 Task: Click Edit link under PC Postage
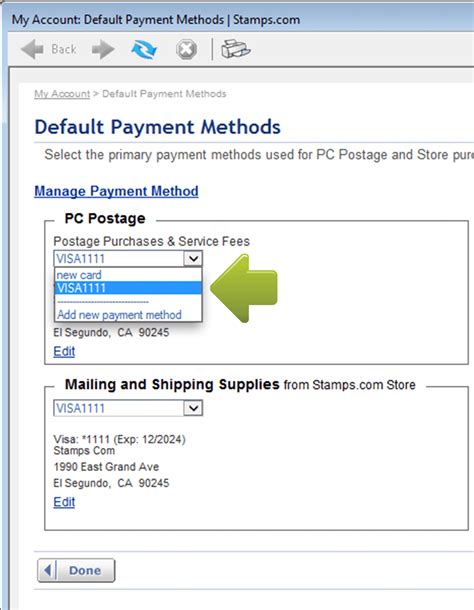64,351
